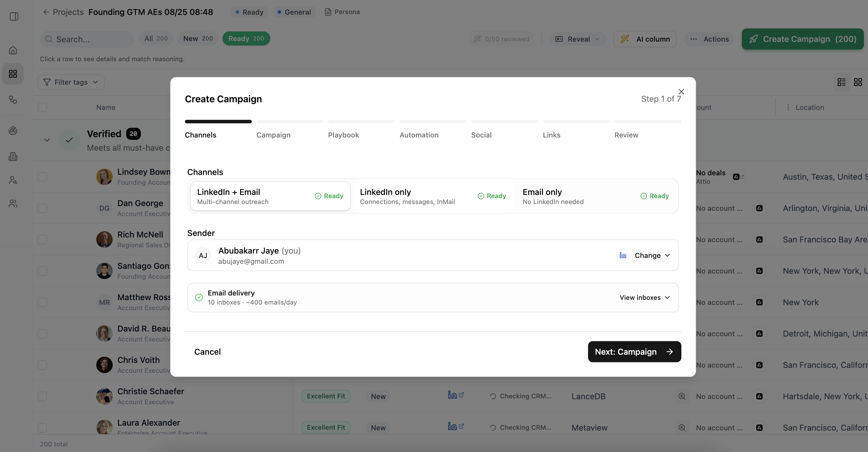
Task: Go back via the Projects arrow icon
Action: [x=46, y=12]
